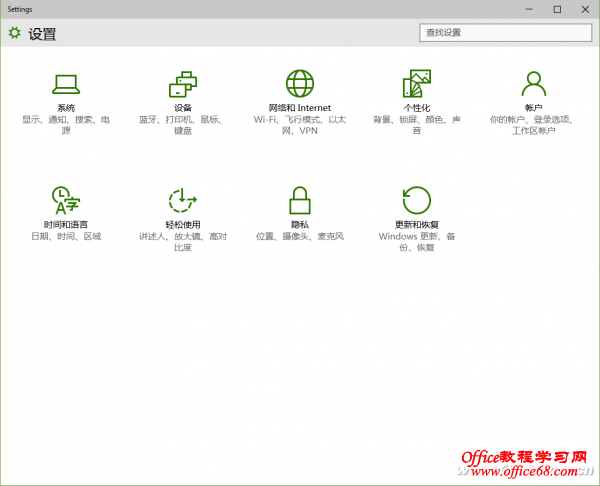Click description 你的帐户、登录选项、工作区帐户
The width and height of the screenshot is (600, 486).
533,125
